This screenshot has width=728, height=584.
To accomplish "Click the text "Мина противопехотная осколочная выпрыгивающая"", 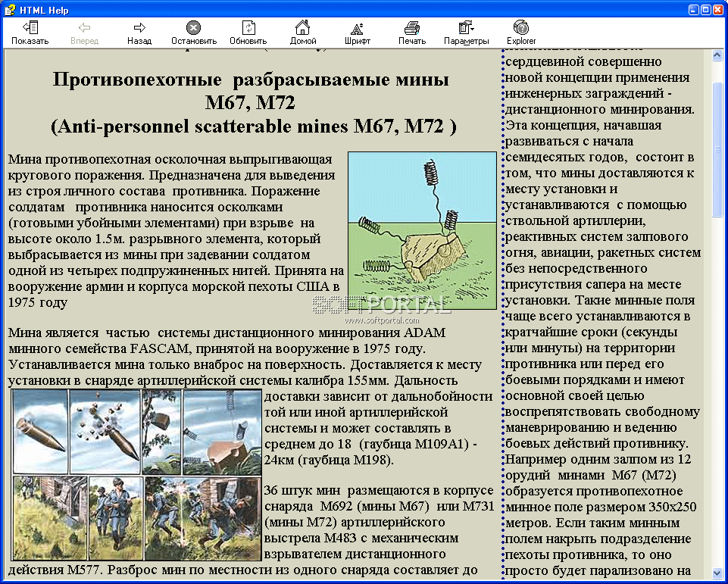I will [170, 159].
